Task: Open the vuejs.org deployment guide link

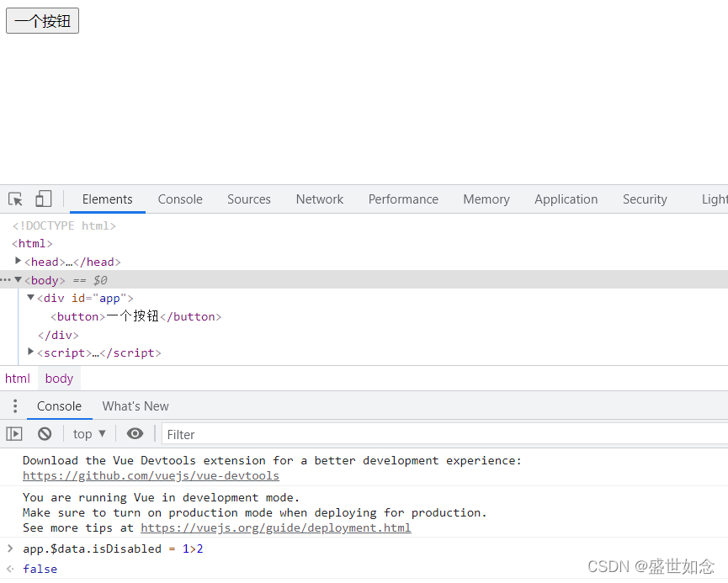Action: 276,527
